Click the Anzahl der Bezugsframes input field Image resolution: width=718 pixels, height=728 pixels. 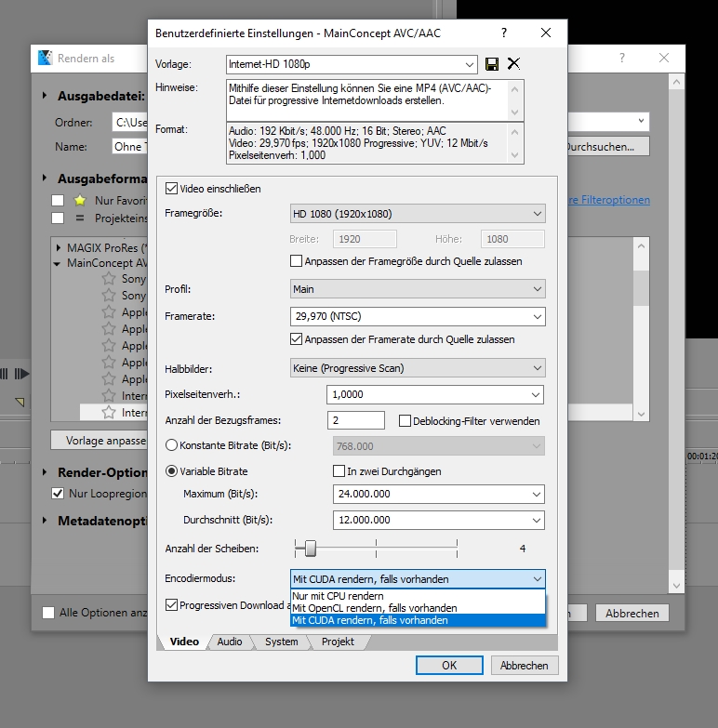(x=356, y=420)
